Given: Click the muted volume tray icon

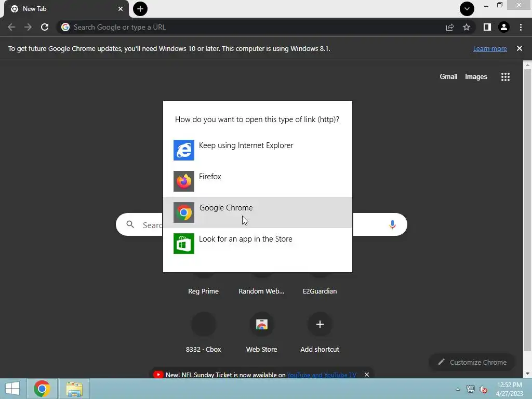Looking at the screenshot, I should [x=483, y=389].
